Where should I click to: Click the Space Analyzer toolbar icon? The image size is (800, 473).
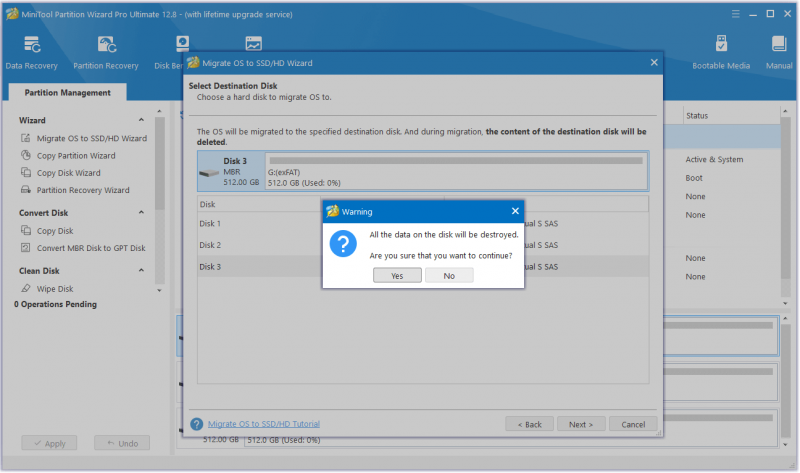click(x=254, y=43)
